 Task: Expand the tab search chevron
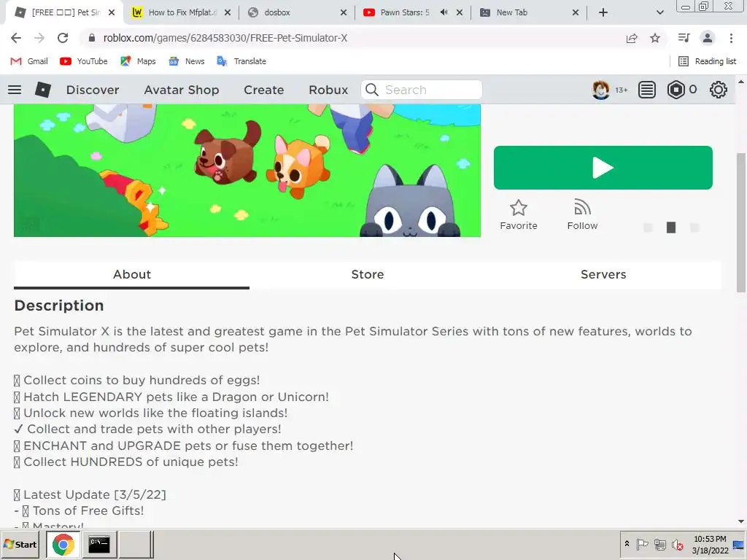[659, 12]
